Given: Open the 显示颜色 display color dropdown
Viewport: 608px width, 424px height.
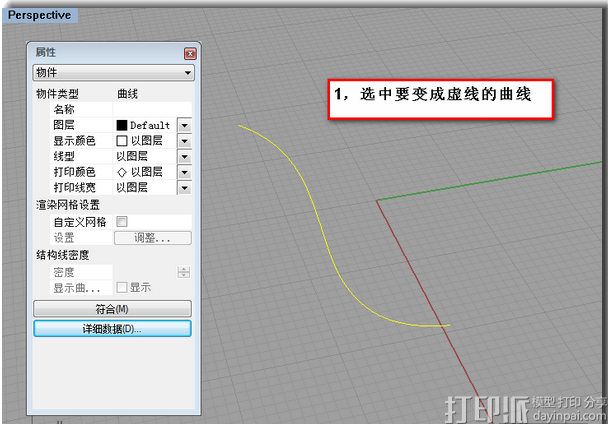Looking at the screenshot, I should [185, 141].
